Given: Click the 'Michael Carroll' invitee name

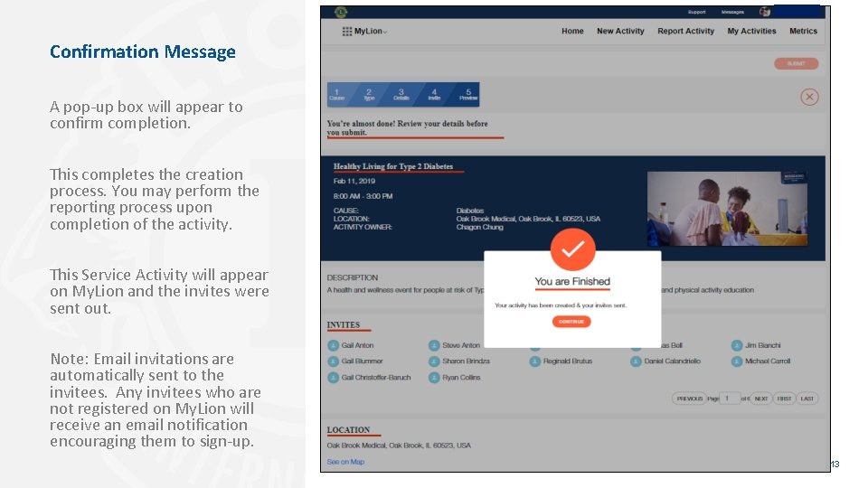Looking at the screenshot, I should coord(768,361).
